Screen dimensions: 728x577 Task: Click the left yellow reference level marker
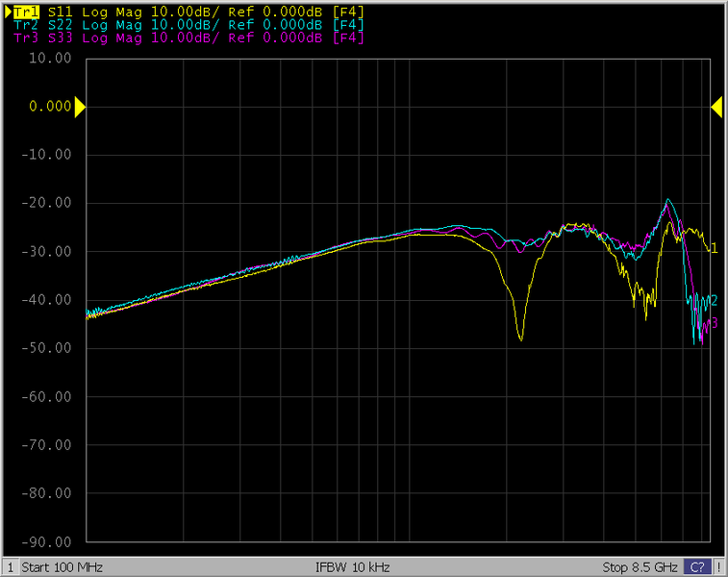(80, 107)
